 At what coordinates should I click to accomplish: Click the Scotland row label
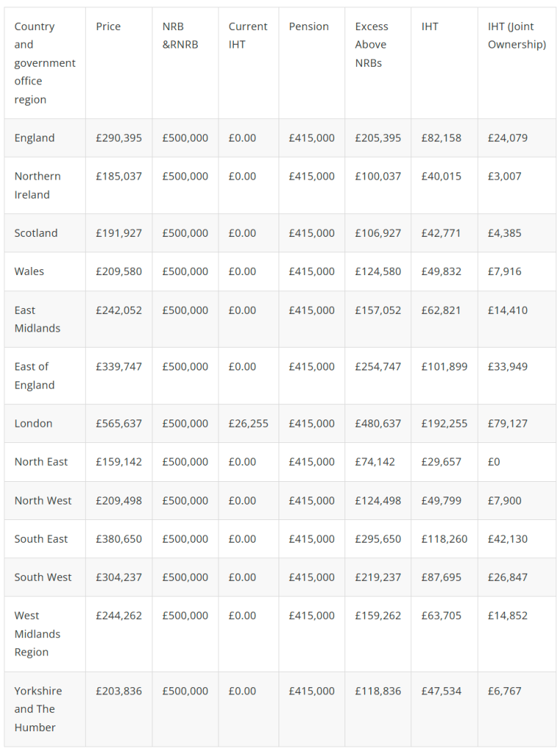click(36, 233)
